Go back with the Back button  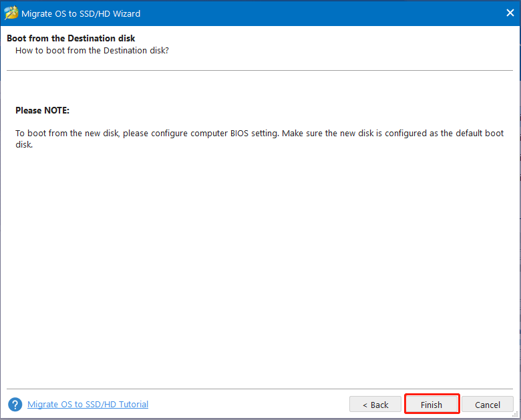click(x=375, y=405)
